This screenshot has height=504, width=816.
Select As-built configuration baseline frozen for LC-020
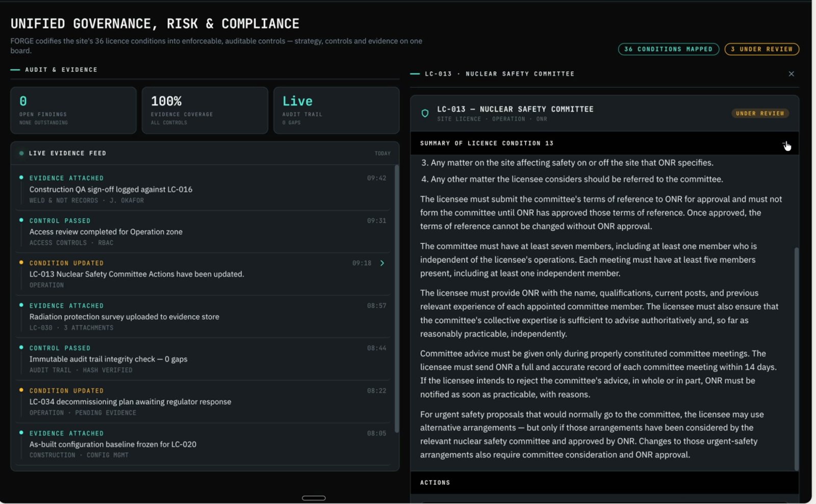point(203,444)
